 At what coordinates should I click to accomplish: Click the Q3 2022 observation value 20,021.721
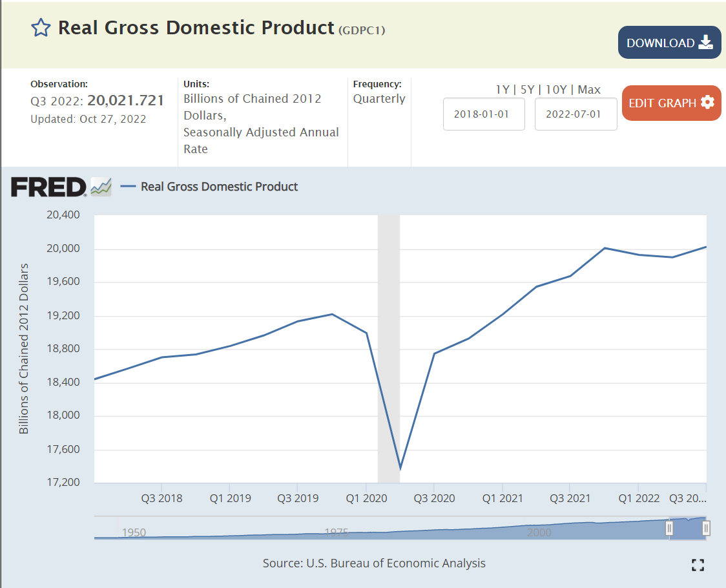(125, 100)
